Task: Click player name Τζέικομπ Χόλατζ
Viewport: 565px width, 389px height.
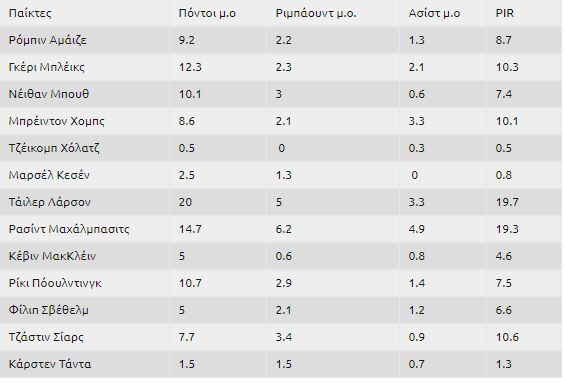Action: coord(54,148)
